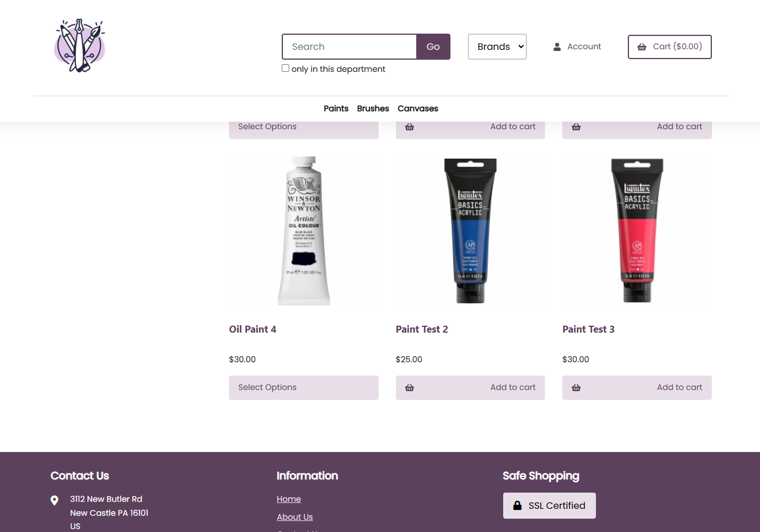Open the blue Paint Test 2 tube image
This screenshot has width=760, height=532.
tap(470, 231)
